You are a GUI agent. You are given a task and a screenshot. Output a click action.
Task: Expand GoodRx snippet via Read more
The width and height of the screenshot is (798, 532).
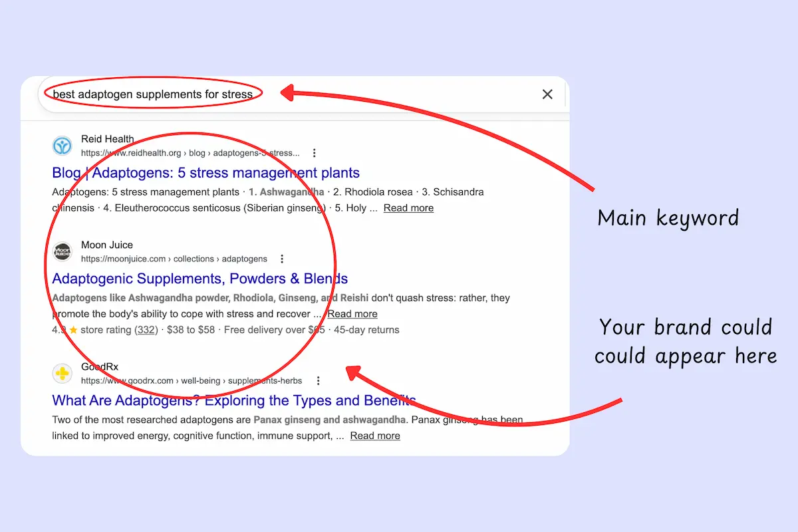point(374,436)
